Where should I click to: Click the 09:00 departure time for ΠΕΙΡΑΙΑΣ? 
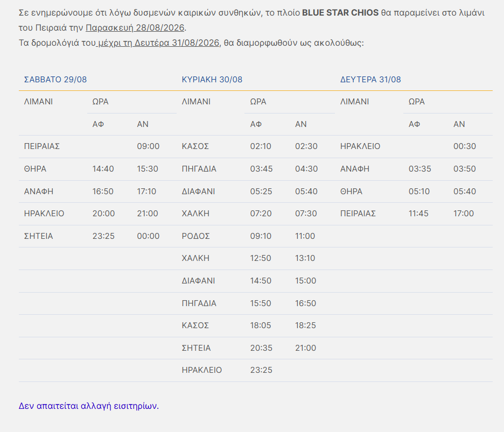(x=148, y=146)
